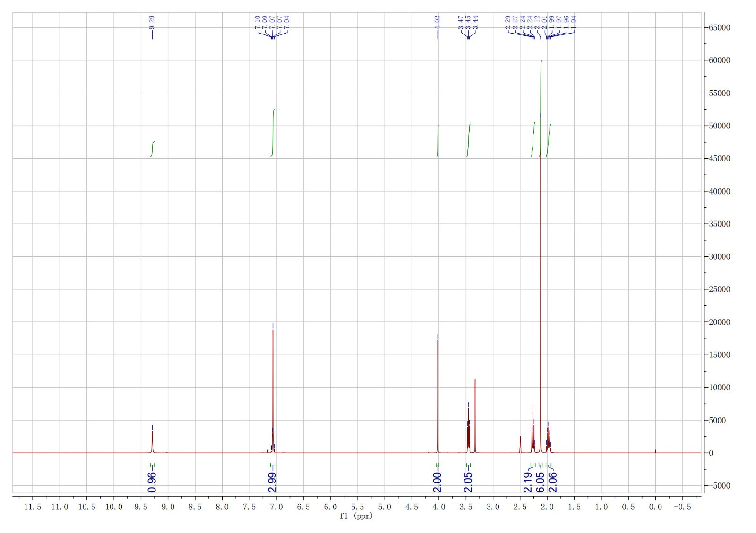Image resolution: width=756 pixels, height=533 pixels.
Task: Select the 2.06 integral label
Action: tap(553, 482)
